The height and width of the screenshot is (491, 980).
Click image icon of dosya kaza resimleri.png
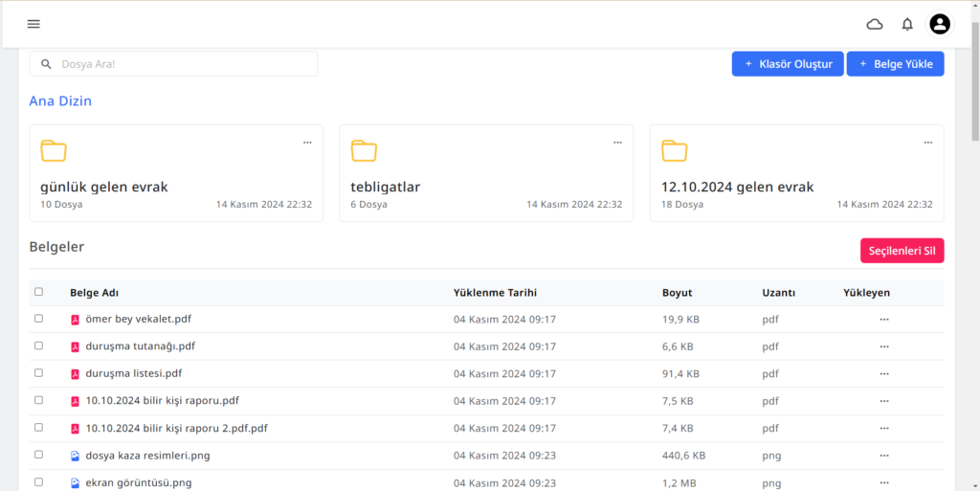click(x=76, y=457)
